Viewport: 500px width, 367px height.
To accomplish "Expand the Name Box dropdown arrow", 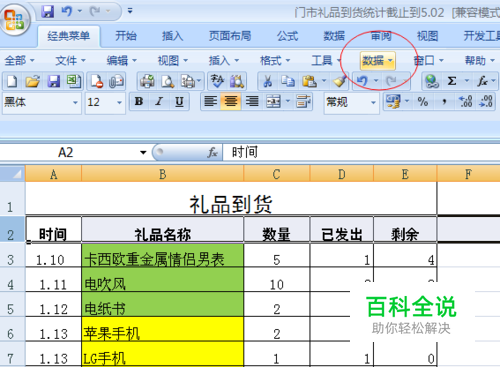I will [x=143, y=153].
